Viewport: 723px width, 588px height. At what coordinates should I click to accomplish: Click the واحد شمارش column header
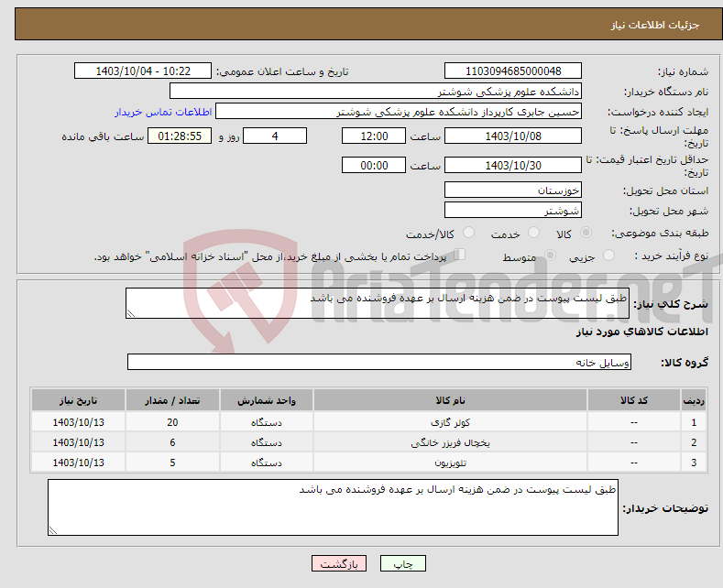tap(267, 400)
